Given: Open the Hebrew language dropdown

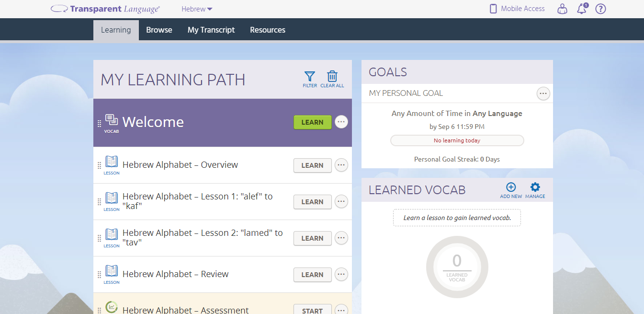Looking at the screenshot, I should click(x=197, y=9).
